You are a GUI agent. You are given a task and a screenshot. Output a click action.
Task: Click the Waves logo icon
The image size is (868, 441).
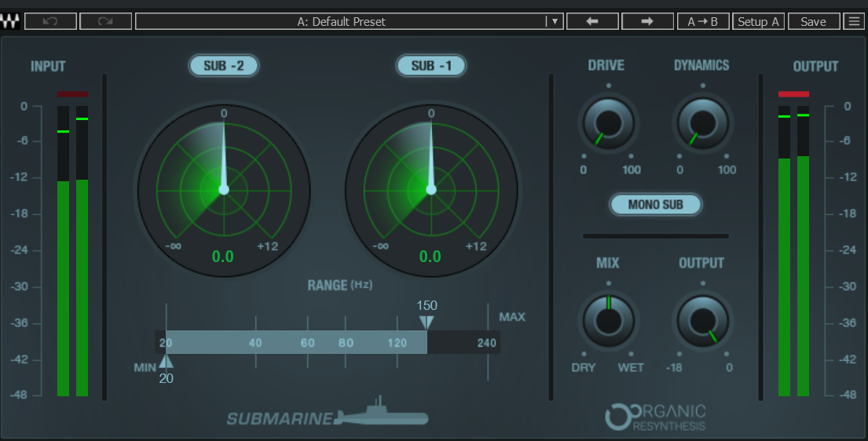click(x=10, y=22)
